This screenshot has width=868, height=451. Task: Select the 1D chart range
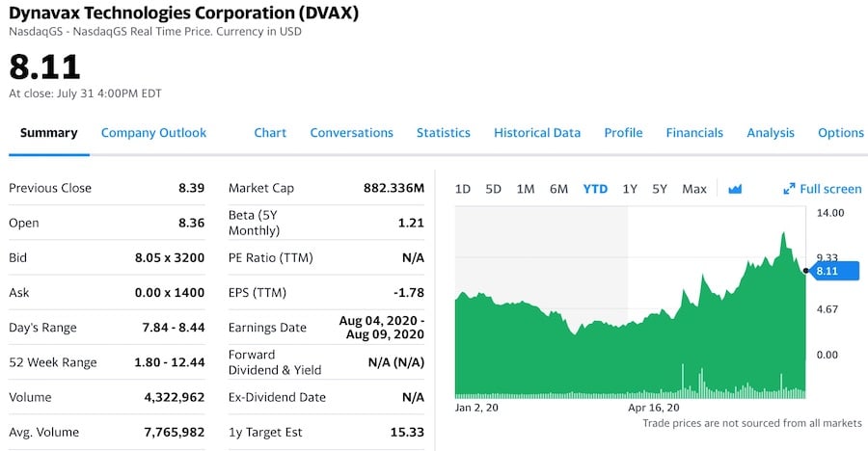(x=462, y=189)
